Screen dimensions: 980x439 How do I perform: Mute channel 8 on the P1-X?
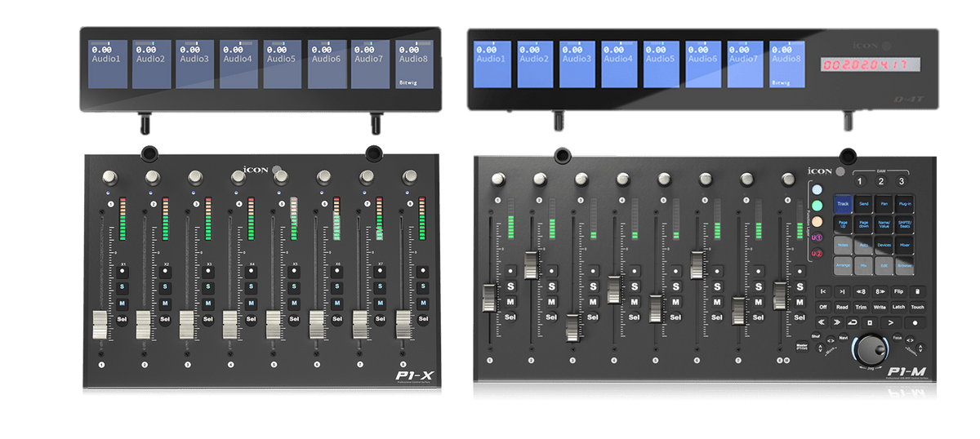pyautogui.click(x=423, y=303)
